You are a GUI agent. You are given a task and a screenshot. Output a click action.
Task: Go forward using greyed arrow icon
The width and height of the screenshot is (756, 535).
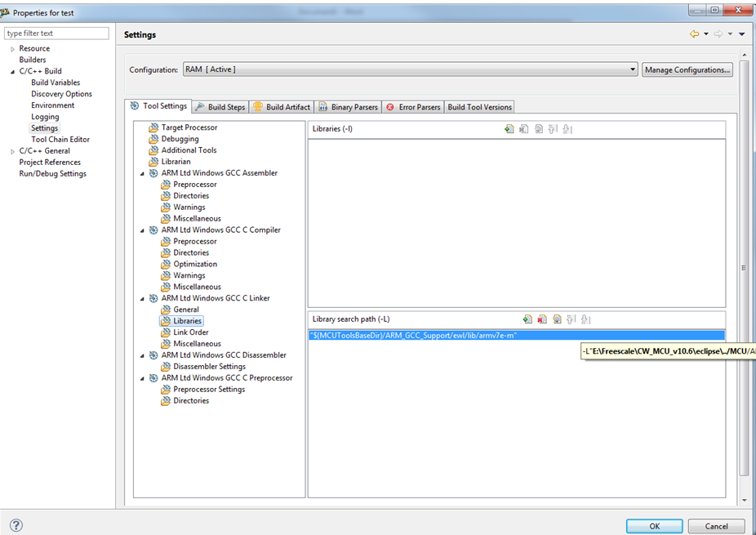(718, 34)
